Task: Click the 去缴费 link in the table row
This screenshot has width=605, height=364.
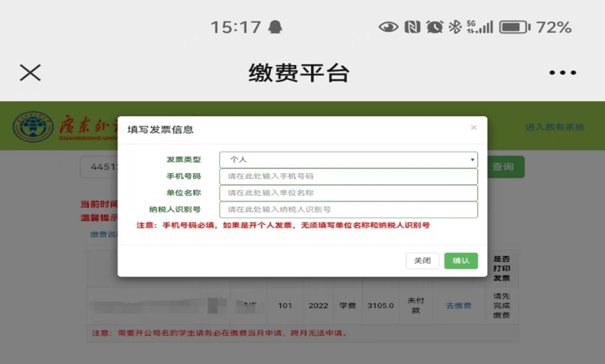Action: 459,306
